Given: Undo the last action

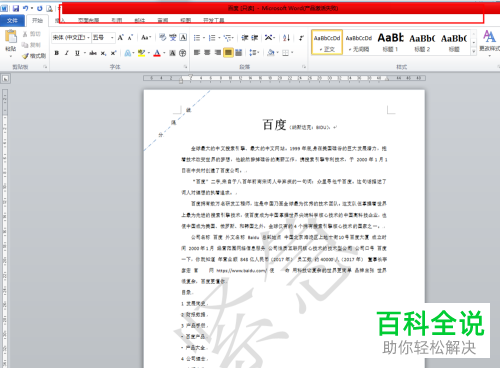Looking at the screenshot, I should (x=26, y=8).
